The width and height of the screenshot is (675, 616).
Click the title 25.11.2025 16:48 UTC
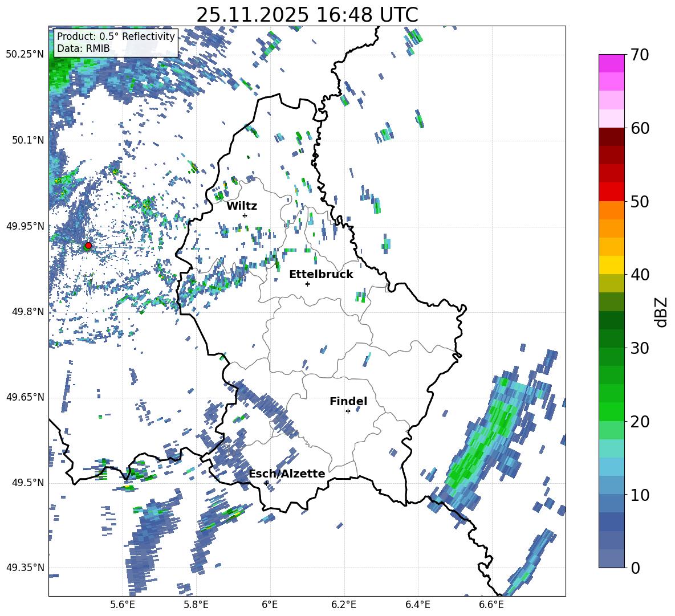(x=307, y=15)
